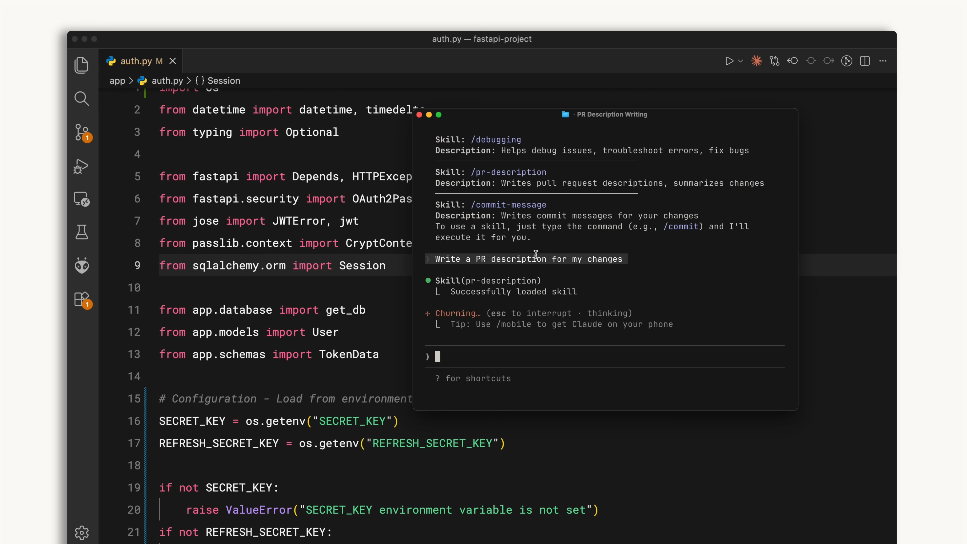Go to previous change icon
Screen dimensions: 967x544
pyautogui.click(x=792, y=61)
